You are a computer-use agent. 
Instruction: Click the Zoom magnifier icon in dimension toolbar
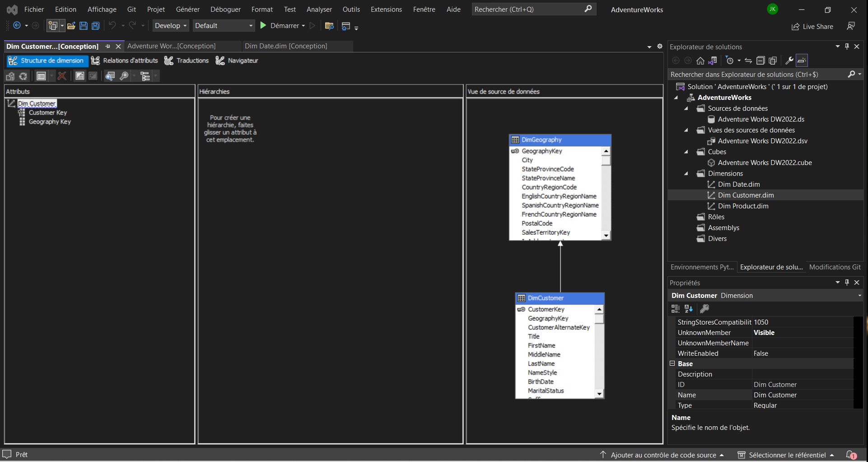click(x=124, y=76)
